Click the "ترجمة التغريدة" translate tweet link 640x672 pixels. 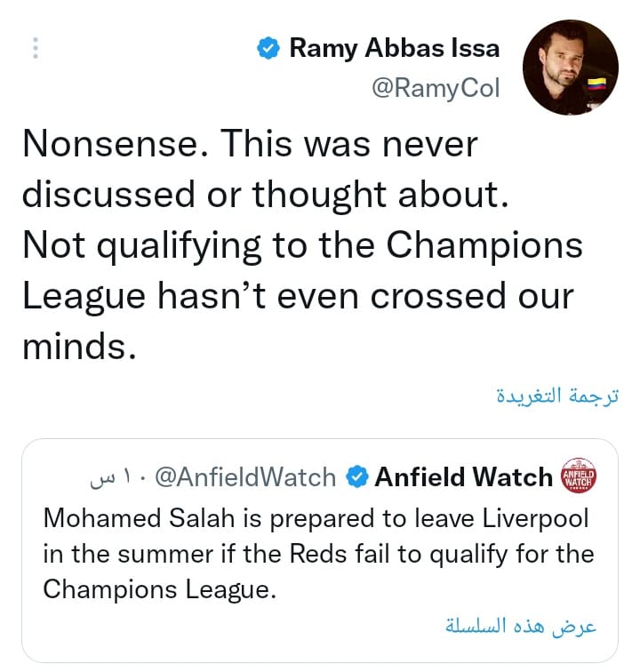point(556,396)
